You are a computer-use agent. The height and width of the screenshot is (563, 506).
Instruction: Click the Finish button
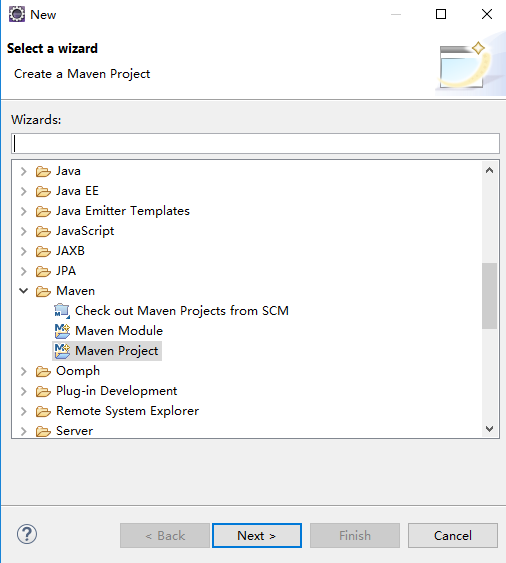coord(355,535)
